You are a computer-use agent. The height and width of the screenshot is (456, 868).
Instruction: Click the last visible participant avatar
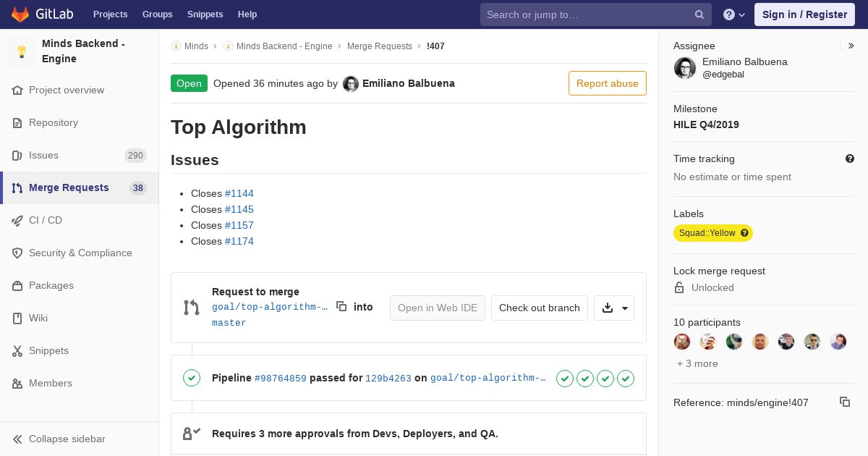pyautogui.click(x=838, y=342)
